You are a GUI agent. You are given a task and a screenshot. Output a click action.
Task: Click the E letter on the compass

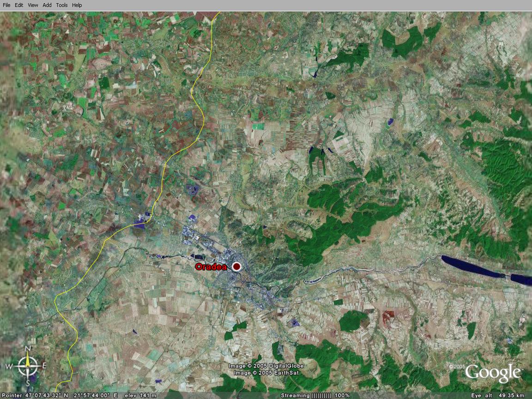[x=44, y=366]
